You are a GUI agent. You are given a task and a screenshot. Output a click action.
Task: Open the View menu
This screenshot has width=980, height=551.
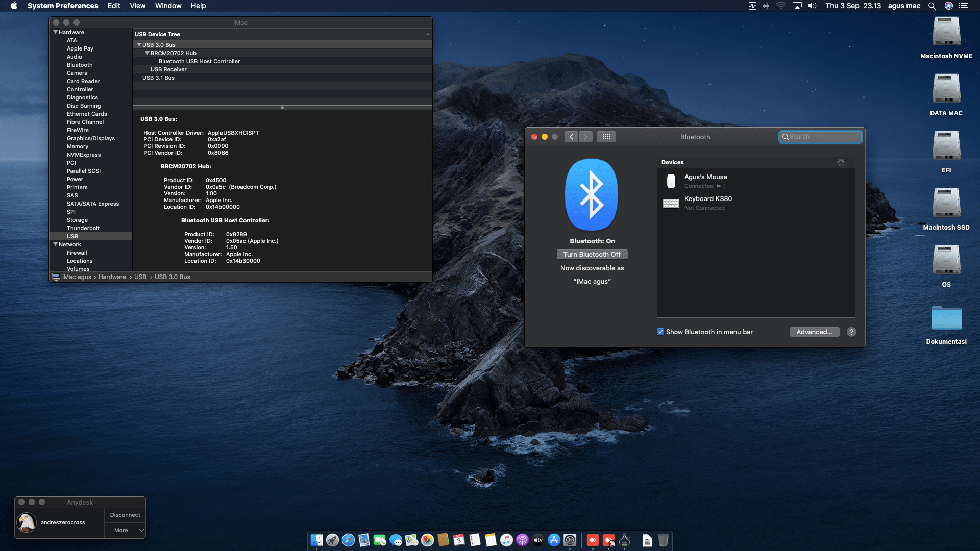[x=137, y=6]
